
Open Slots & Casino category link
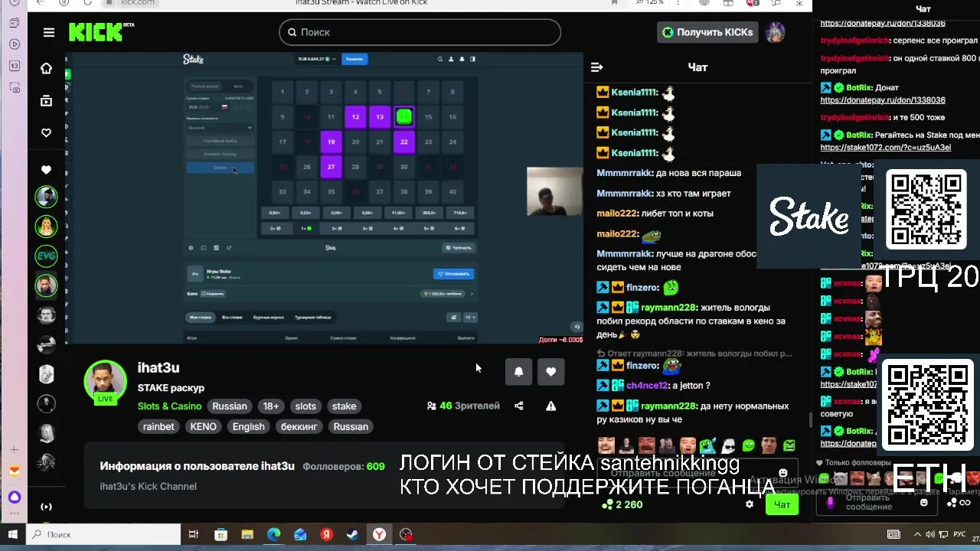[169, 406]
